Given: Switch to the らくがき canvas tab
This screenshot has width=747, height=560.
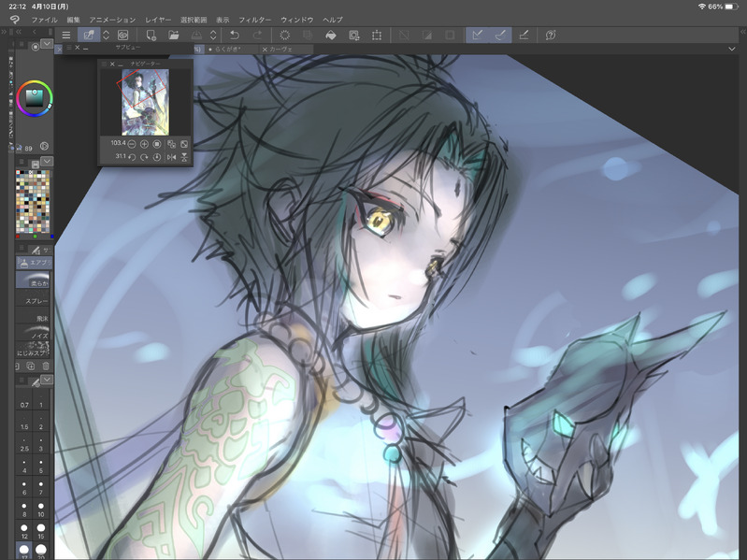Looking at the screenshot, I should point(231,49).
